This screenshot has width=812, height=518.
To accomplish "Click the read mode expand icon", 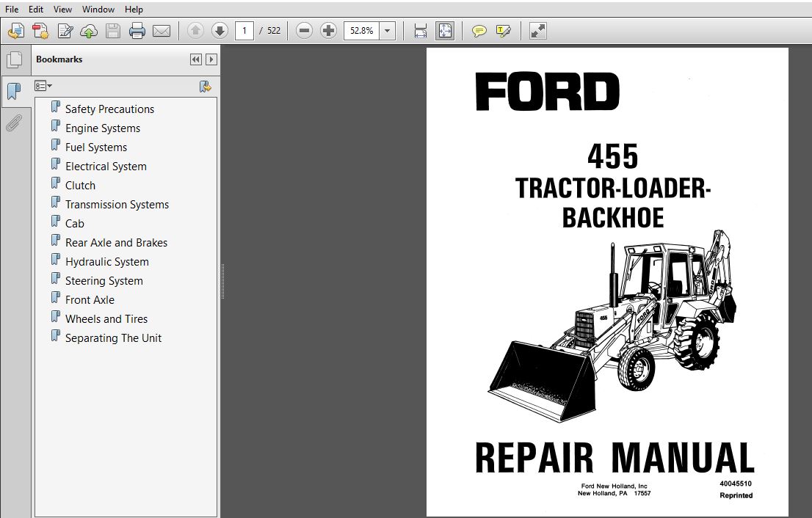I will click(x=538, y=31).
